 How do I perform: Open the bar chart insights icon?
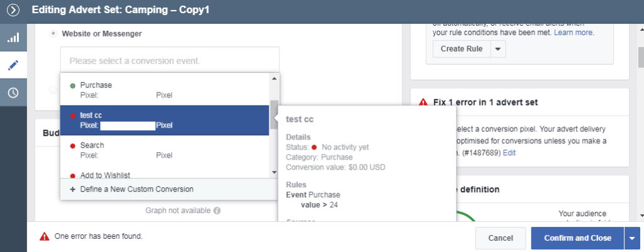tap(13, 38)
